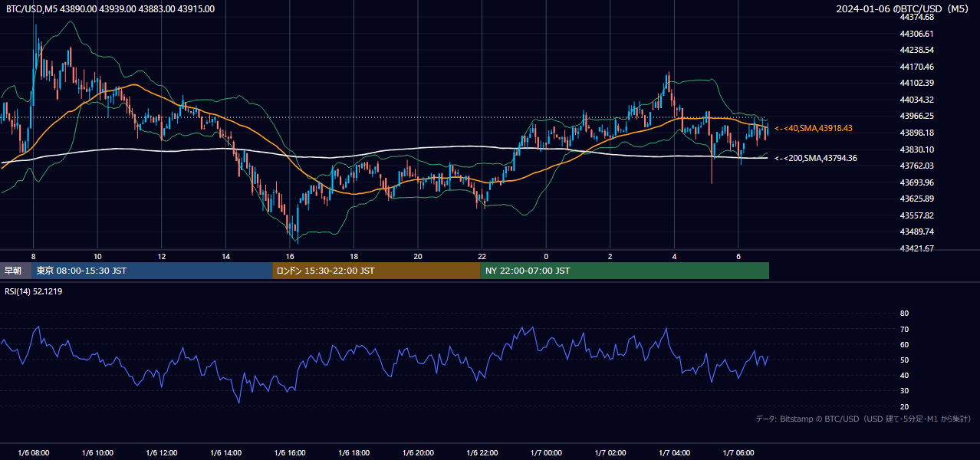980x460 pixels.
Task: Click the 1/6 22:00 time axis label
Action: coord(482,453)
